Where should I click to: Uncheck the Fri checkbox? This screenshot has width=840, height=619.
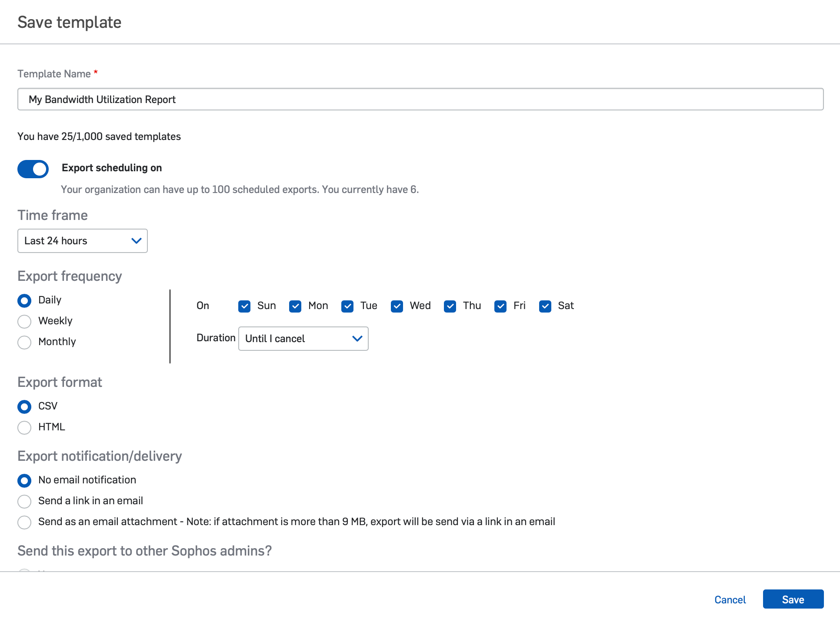point(500,306)
